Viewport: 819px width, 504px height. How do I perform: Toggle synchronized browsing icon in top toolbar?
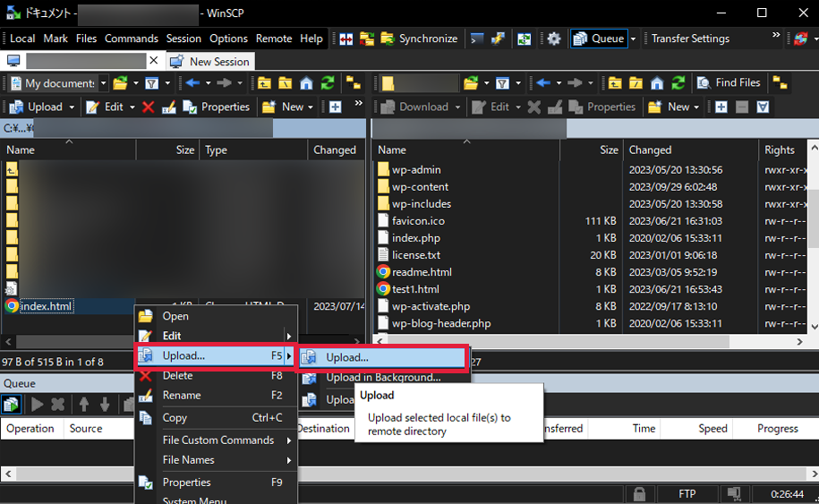(x=367, y=38)
